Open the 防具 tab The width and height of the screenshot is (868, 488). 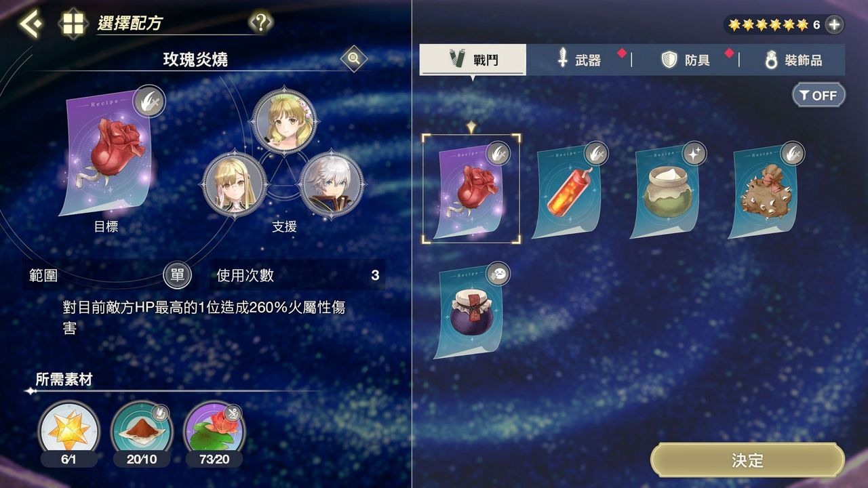coord(686,60)
